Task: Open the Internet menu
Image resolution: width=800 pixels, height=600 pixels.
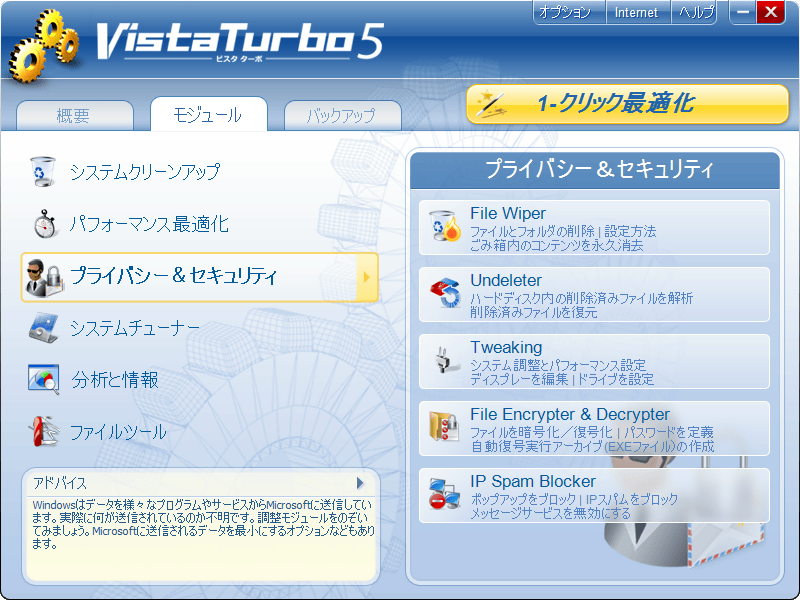Action: [638, 12]
